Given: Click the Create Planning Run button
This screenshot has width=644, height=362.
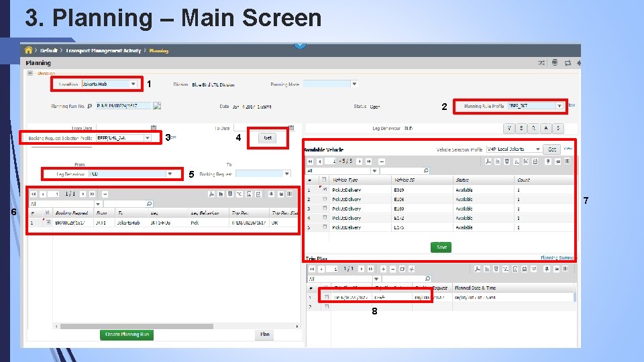Looking at the screenshot, I should [x=127, y=335].
